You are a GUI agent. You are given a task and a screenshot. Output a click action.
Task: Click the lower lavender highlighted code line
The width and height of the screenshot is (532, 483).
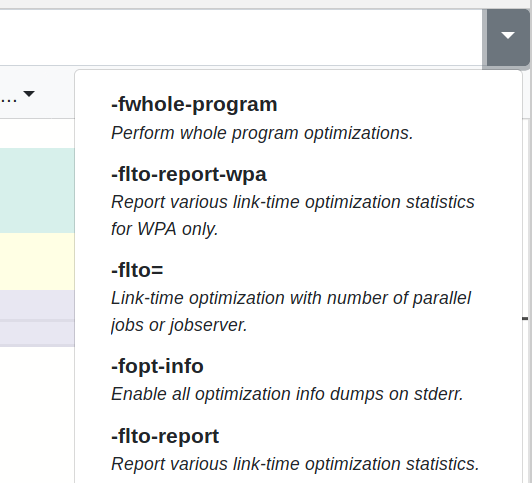coord(37,333)
